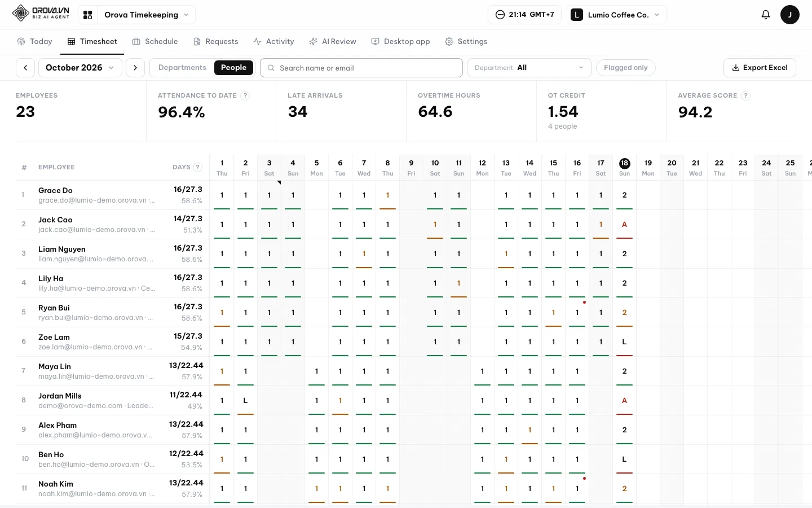Click the Attendance to date help icon
The image size is (812, 508).
pyautogui.click(x=245, y=95)
